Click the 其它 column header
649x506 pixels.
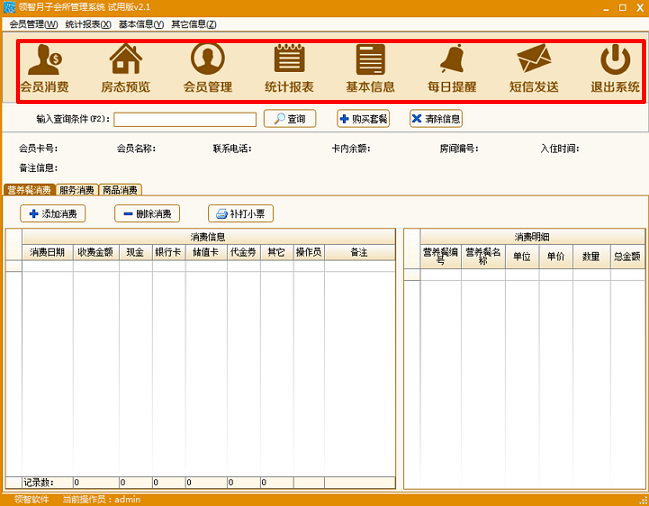276,252
